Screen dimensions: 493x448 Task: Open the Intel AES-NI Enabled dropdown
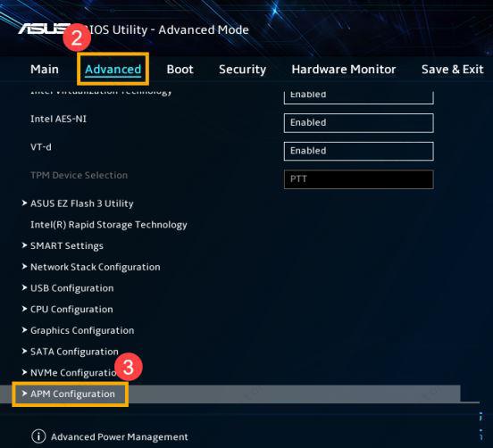tap(358, 123)
